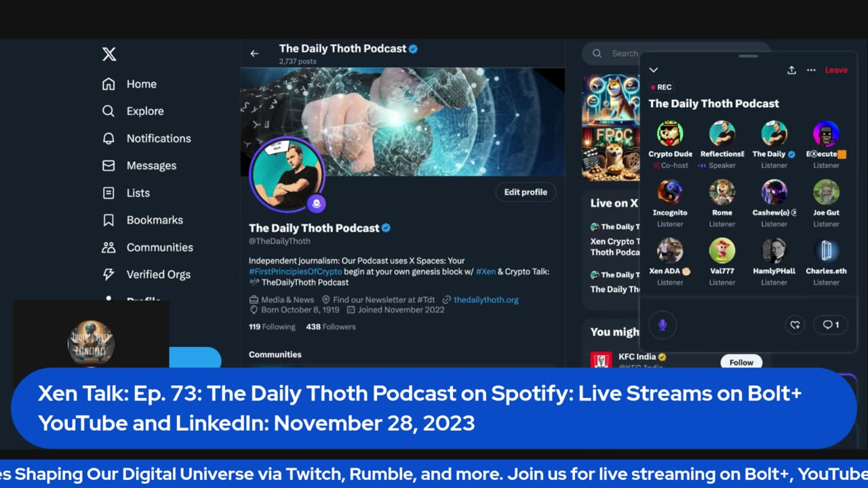868x488 pixels.
Task: View the 438 Followers list
Action: (331, 327)
